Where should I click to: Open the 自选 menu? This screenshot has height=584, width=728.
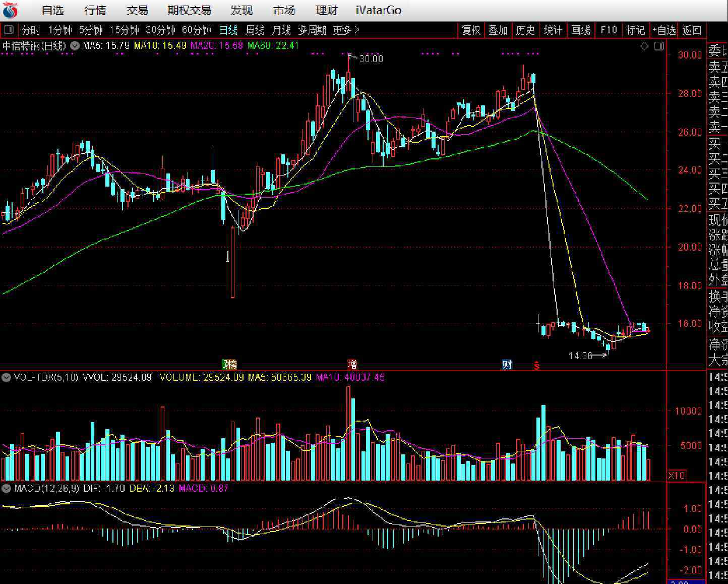coord(53,11)
